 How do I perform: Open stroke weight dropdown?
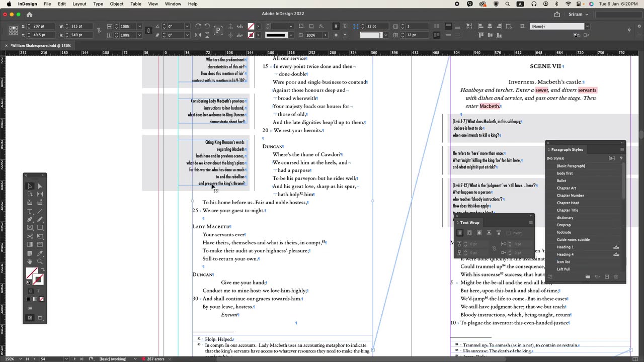(x=290, y=26)
